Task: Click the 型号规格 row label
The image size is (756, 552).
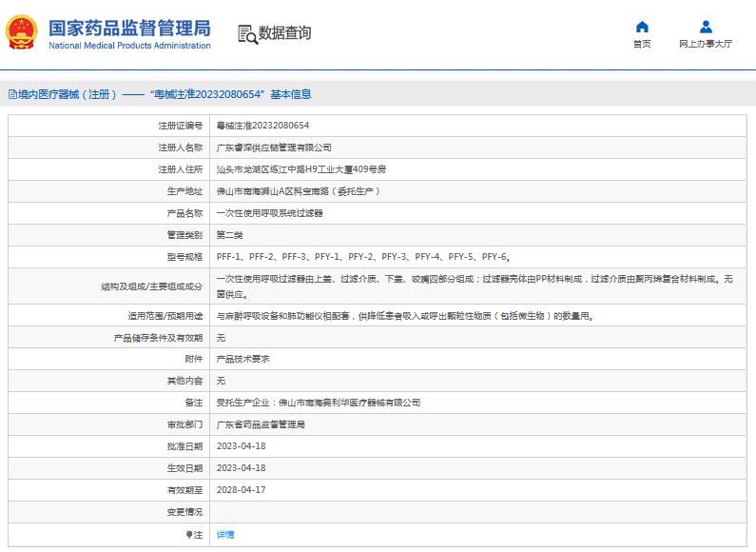Action: (x=184, y=257)
